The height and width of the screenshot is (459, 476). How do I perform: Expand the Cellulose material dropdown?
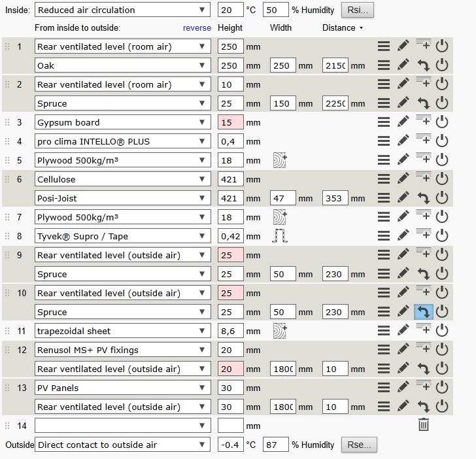click(x=122, y=179)
